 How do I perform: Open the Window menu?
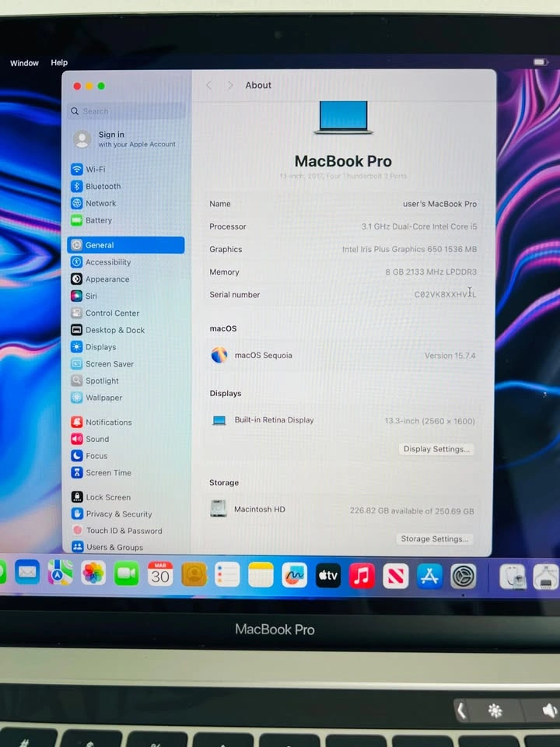click(x=24, y=63)
